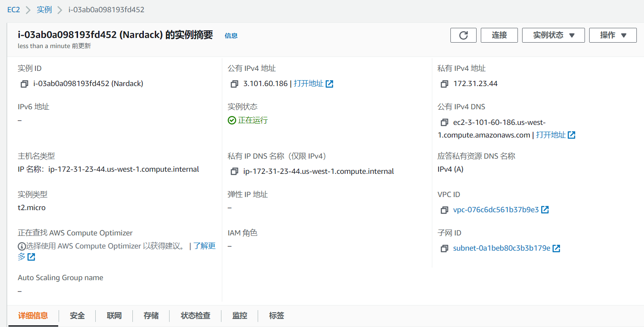Copy the VPC ID value
Viewport: 644px width, 327px height.
tap(444, 210)
